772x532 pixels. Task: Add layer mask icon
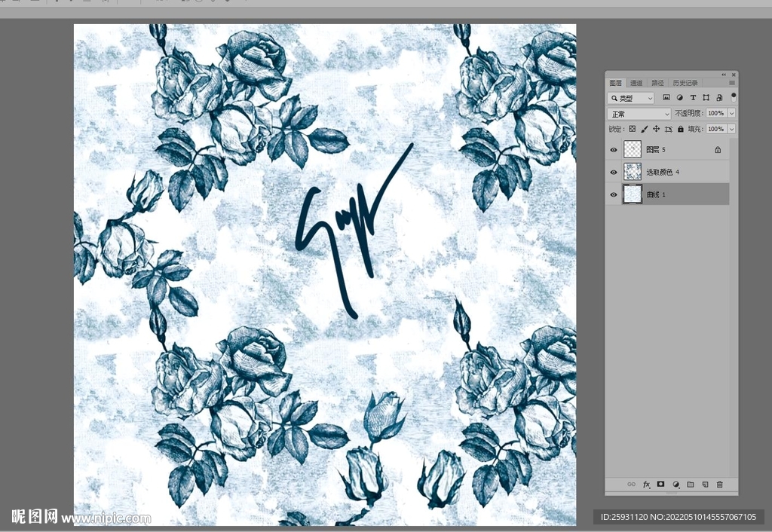[660, 485]
